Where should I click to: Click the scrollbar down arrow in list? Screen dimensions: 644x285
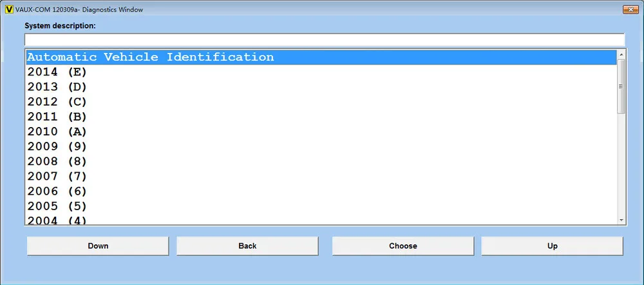click(621, 221)
